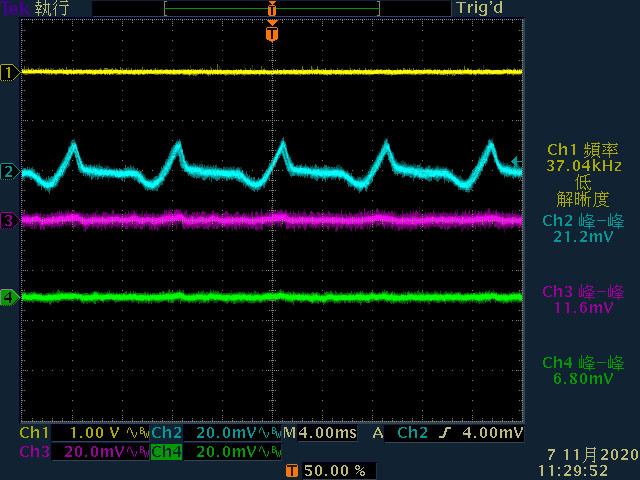Screen dimensions: 640x480
Task: Click the orange T icon beside 50.00 %
Action: [291, 470]
